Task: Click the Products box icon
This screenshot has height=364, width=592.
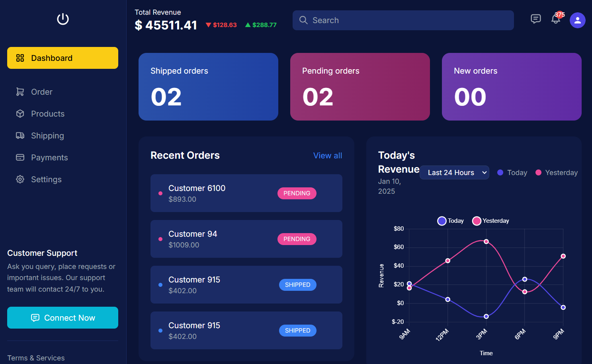Action: click(x=20, y=114)
